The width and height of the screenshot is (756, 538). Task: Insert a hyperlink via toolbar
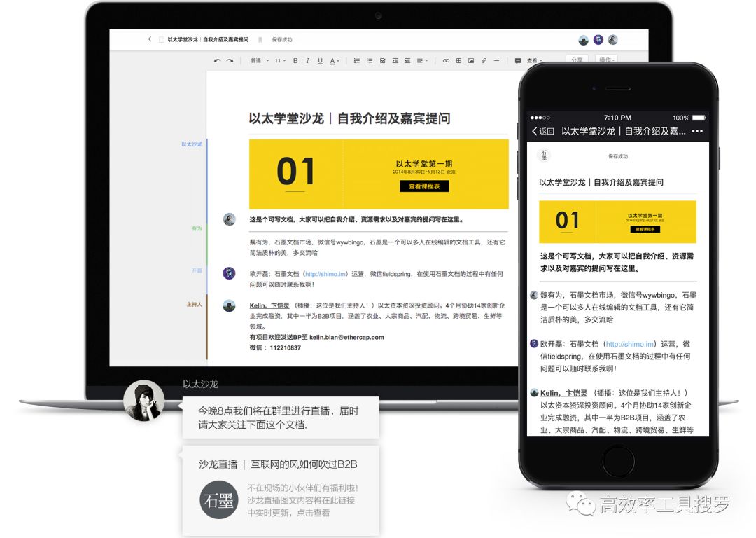coord(446,61)
